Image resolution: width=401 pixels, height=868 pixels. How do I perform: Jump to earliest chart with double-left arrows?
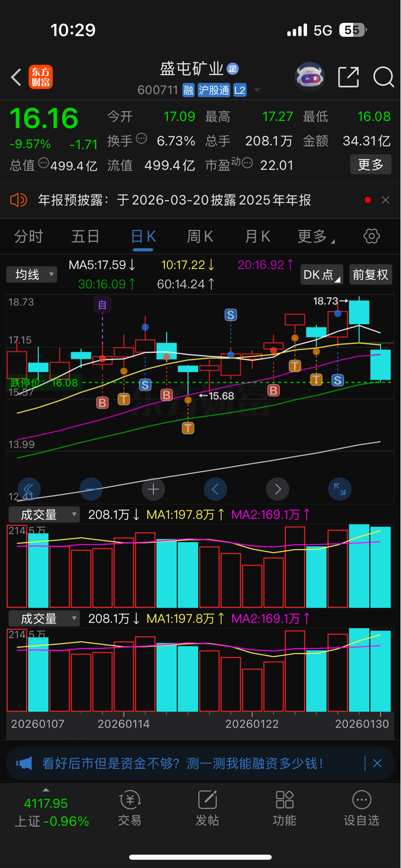pos(29,489)
